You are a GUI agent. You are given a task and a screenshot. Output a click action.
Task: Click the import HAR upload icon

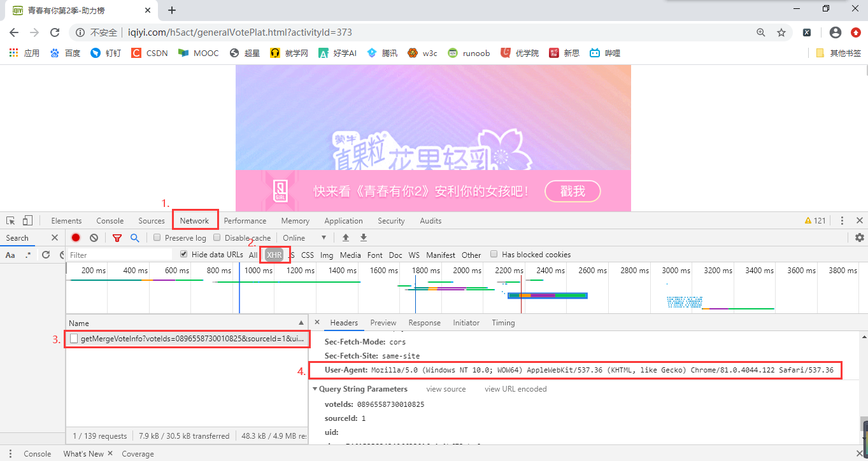[x=346, y=238]
